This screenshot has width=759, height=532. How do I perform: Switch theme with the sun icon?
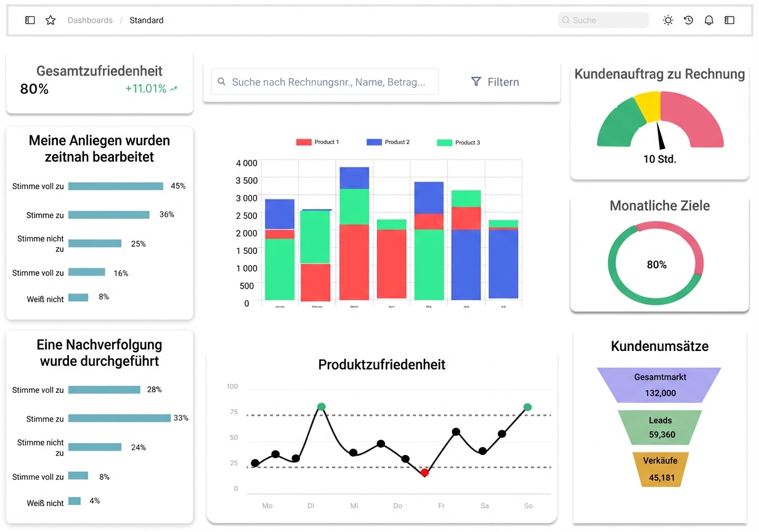[668, 20]
